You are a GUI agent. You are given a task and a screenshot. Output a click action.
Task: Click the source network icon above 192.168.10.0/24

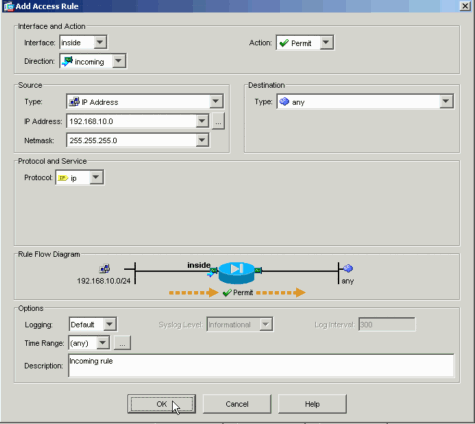[104, 269]
